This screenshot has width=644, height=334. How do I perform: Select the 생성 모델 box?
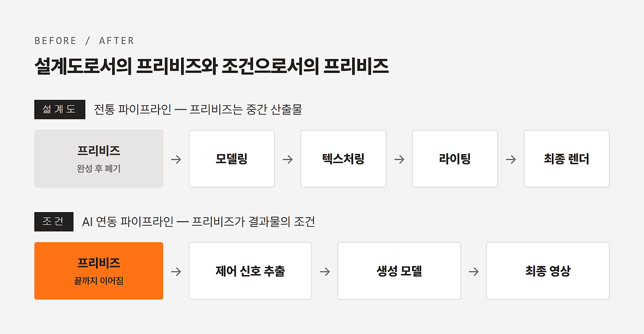tap(399, 271)
